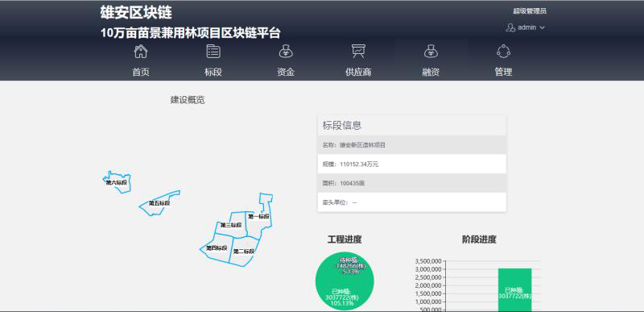
Task: Click the 供应商 presentation board icon
Action: pyautogui.click(x=358, y=52)
